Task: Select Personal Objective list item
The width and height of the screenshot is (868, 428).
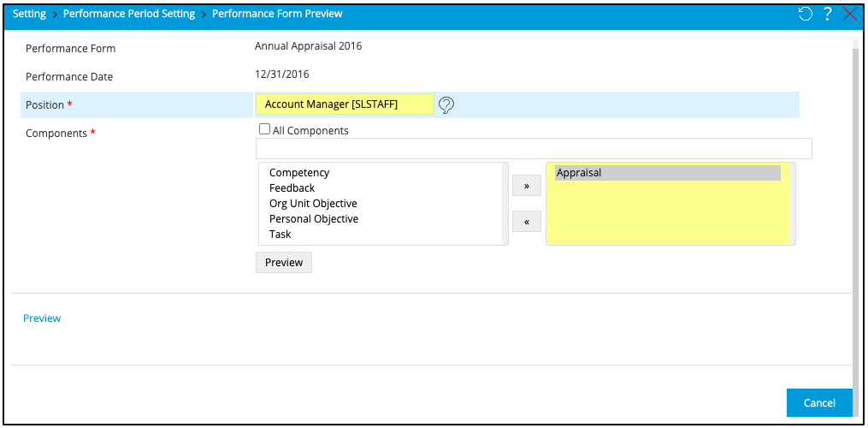Action: pos(313,219)
